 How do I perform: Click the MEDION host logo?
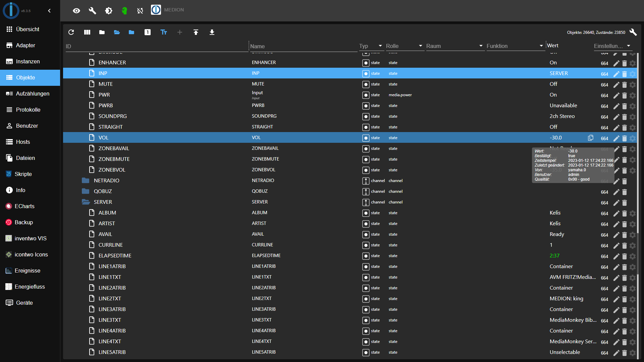[x=156, y=10]
